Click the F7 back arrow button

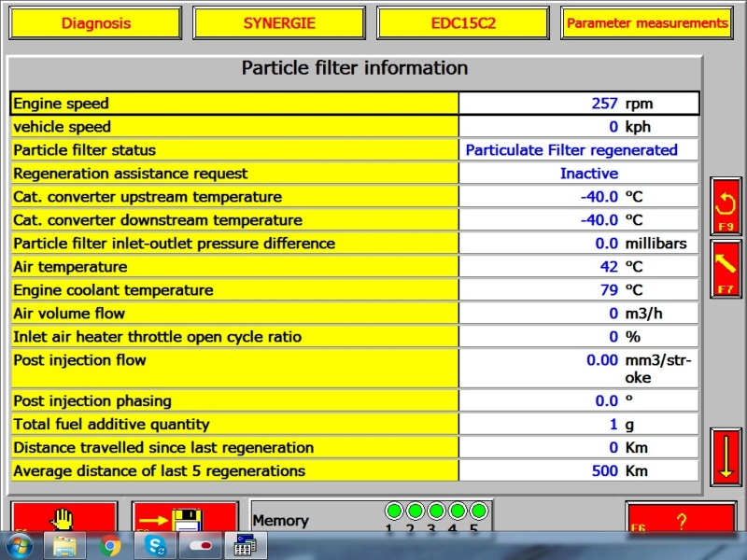tap(726, 269)
